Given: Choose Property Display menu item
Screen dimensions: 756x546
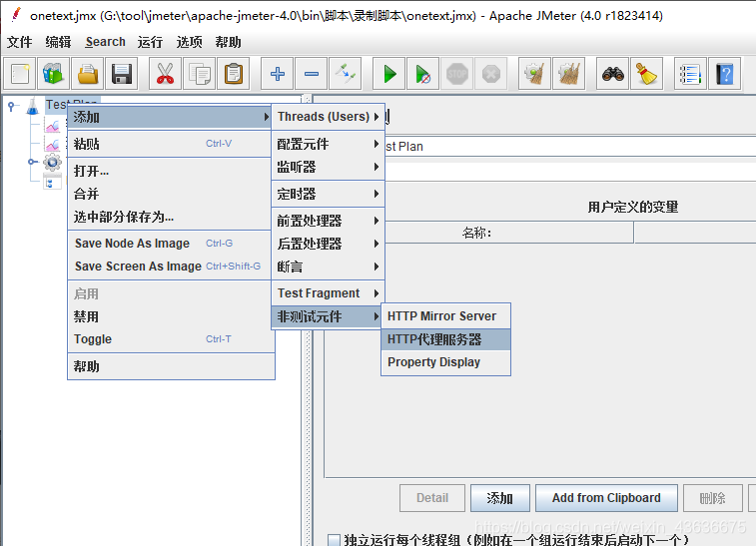Looking at the screenshot, I should [445, 362].
